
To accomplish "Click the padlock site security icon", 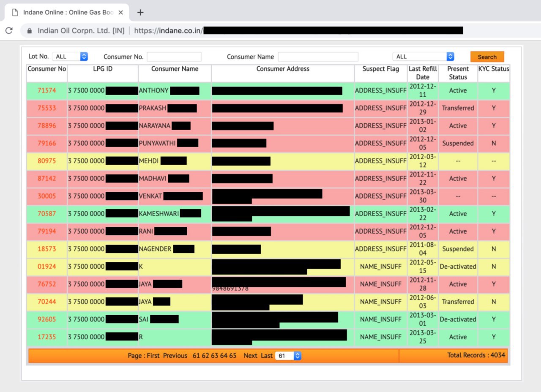I will click(29, 30).
